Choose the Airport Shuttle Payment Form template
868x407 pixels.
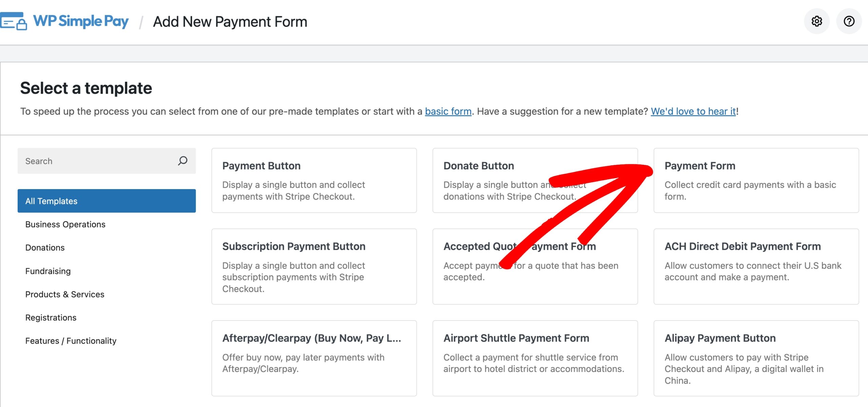(x=535, y=358)
